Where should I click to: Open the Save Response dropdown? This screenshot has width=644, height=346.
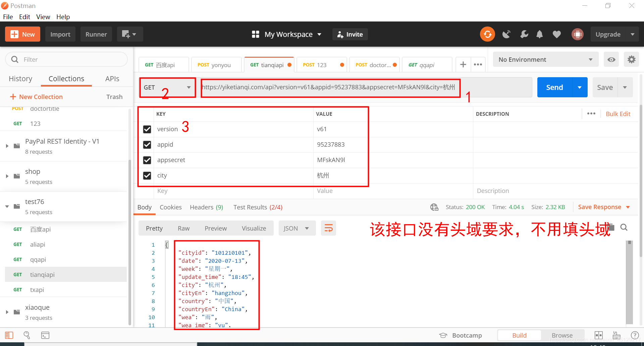click(604, 207)
